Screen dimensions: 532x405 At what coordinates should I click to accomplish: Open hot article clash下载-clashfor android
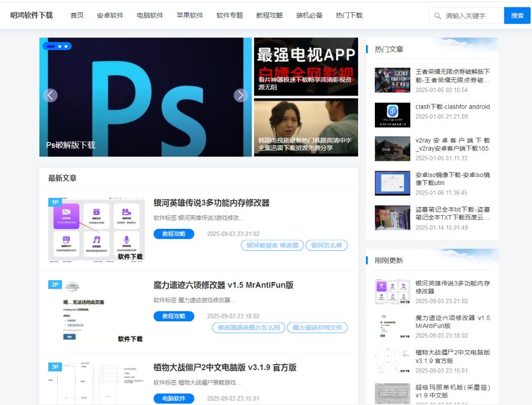click(x=453, y=107)
